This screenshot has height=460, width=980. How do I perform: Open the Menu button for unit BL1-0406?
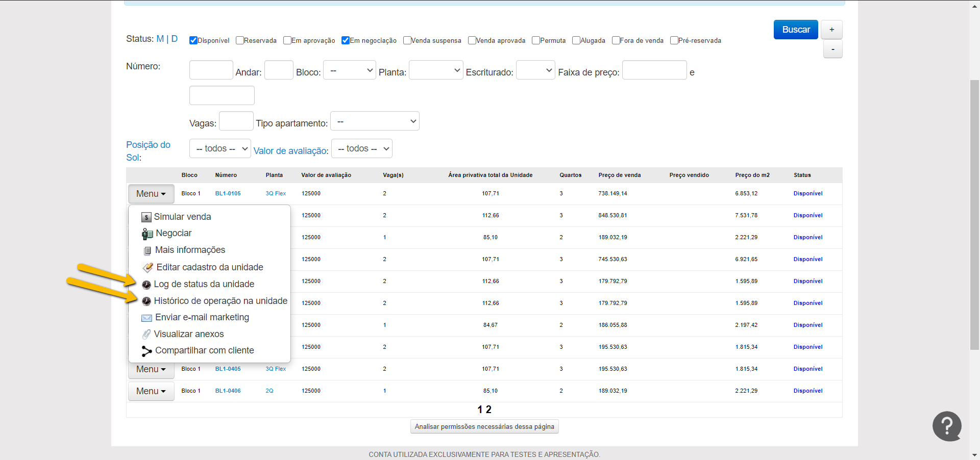(x=151, y=391)
